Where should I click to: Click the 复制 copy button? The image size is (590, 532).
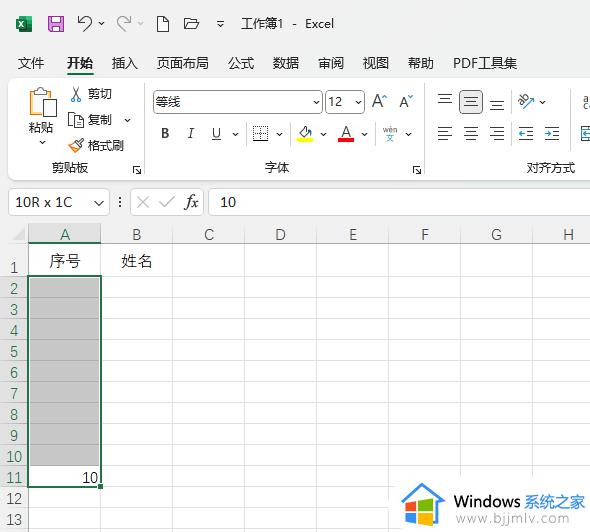pos(90,120)
